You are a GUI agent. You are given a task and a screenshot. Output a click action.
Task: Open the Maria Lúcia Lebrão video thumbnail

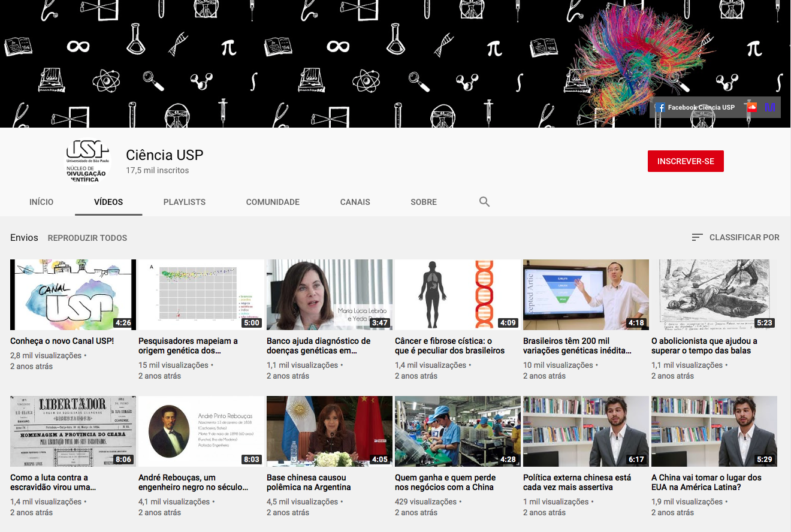coord(330,295)
